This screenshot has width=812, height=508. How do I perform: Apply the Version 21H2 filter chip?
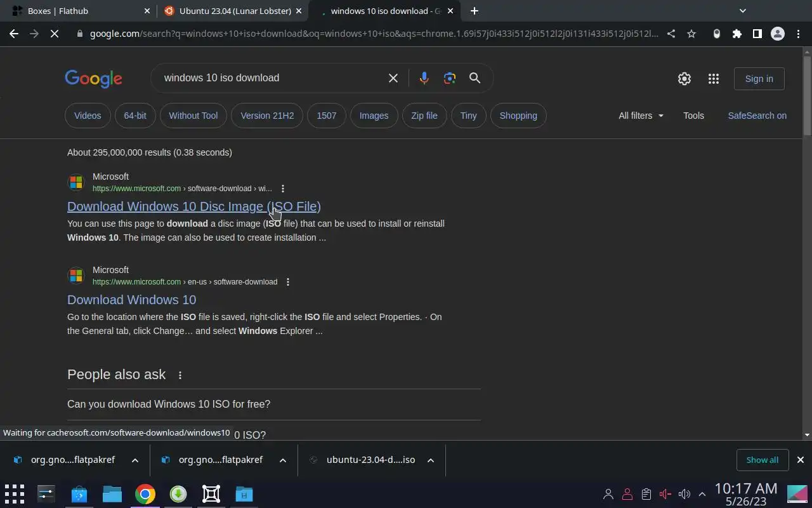[x=267, y=116]
